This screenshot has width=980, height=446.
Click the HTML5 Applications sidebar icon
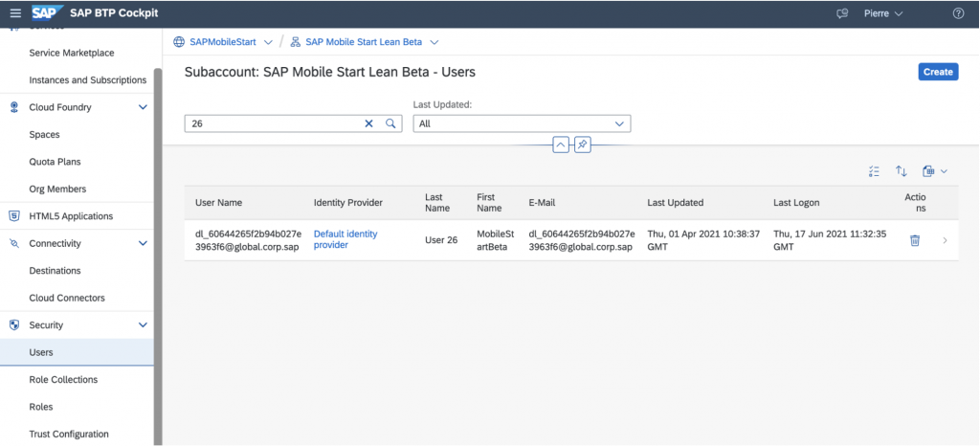[14, 216]
